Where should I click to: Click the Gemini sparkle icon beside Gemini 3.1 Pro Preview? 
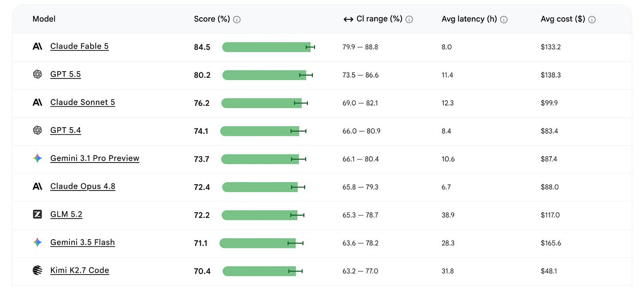[x=38, y=159]
